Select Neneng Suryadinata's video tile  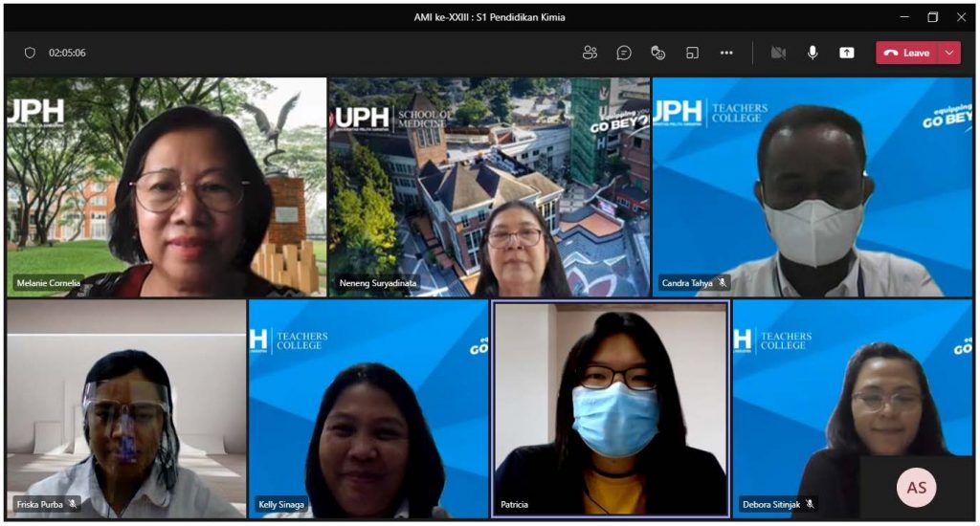click(x=489, y=186)
